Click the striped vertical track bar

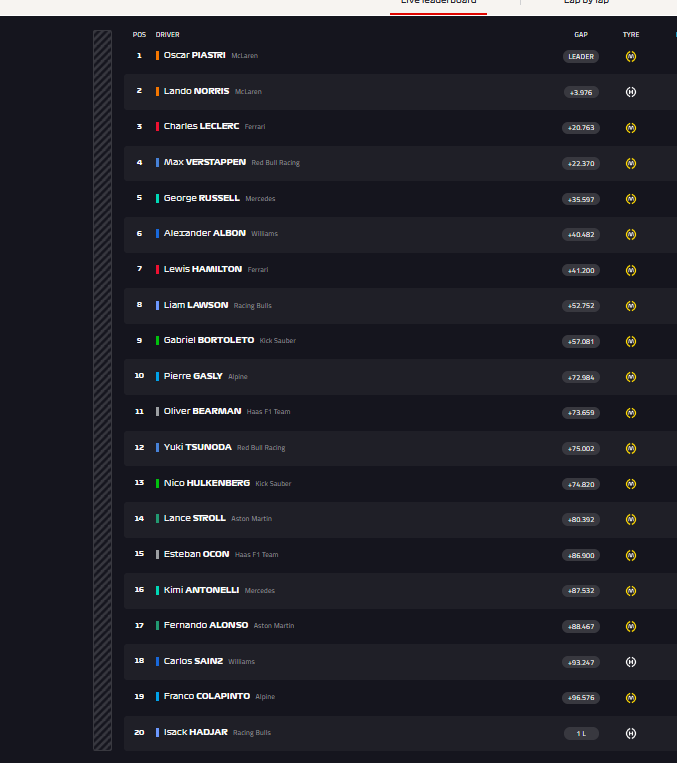click(102, 390)
